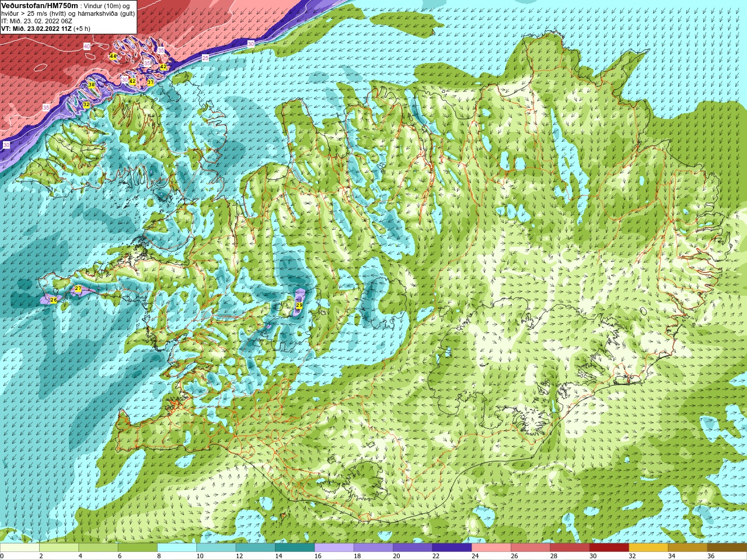
Task: Click the amber 32–34 legend swatch
Action: click(648, 548)
